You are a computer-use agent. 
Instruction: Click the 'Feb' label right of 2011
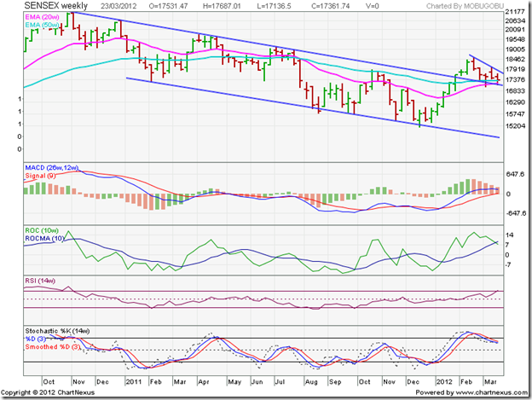[156, 382]
